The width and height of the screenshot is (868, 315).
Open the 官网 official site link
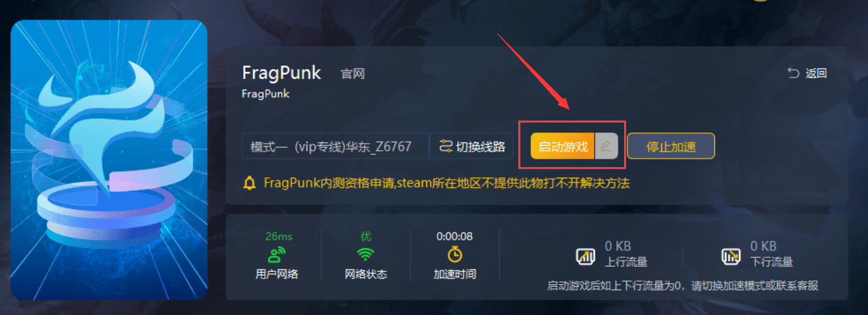click(x=353, y=74)
